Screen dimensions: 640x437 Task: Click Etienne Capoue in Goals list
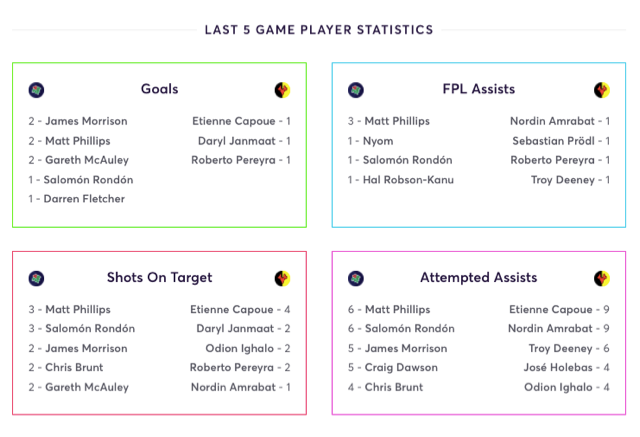[x=233, y=121]
